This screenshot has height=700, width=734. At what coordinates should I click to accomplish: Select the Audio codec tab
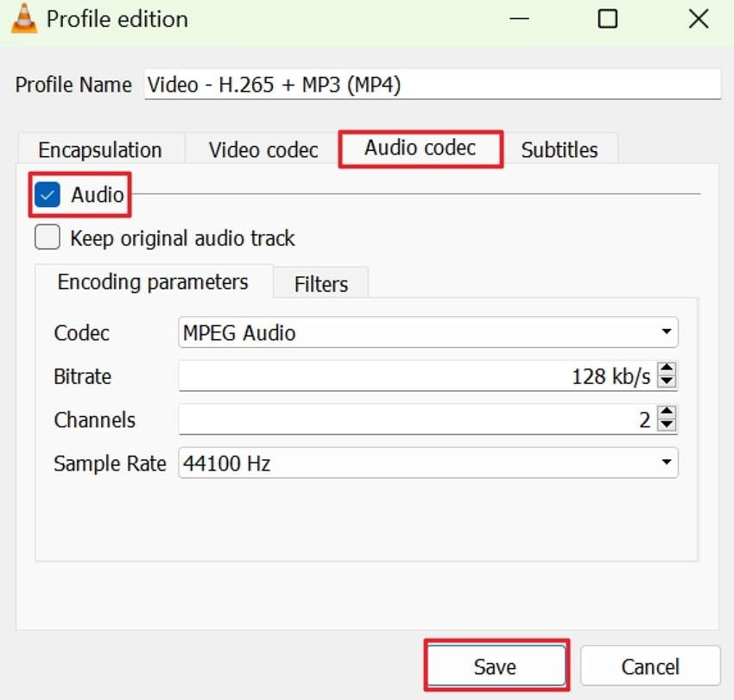(421, 147)
